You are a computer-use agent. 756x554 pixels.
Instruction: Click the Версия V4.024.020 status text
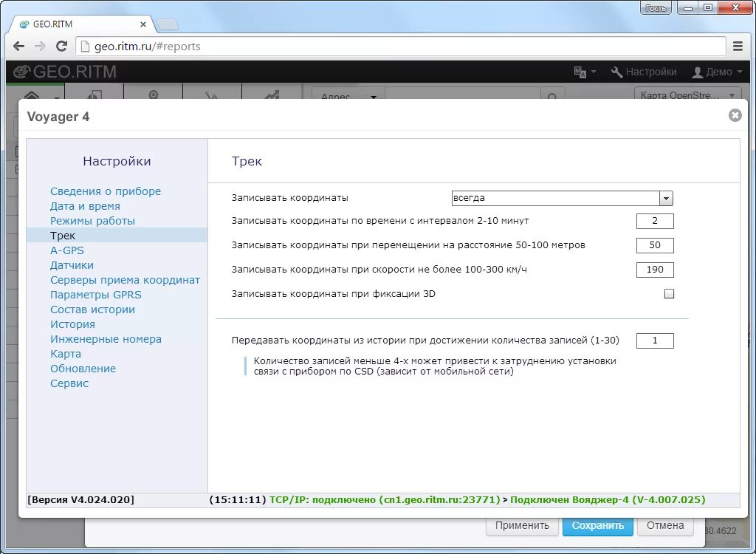(80, 499)
